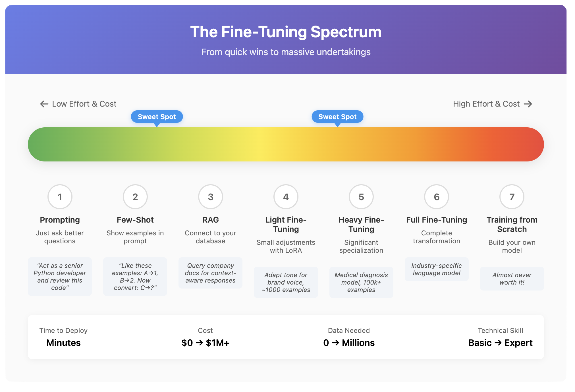Select the circle numbered 2 above Few-Shot
575x392 pixels.
tap(135, 197)
